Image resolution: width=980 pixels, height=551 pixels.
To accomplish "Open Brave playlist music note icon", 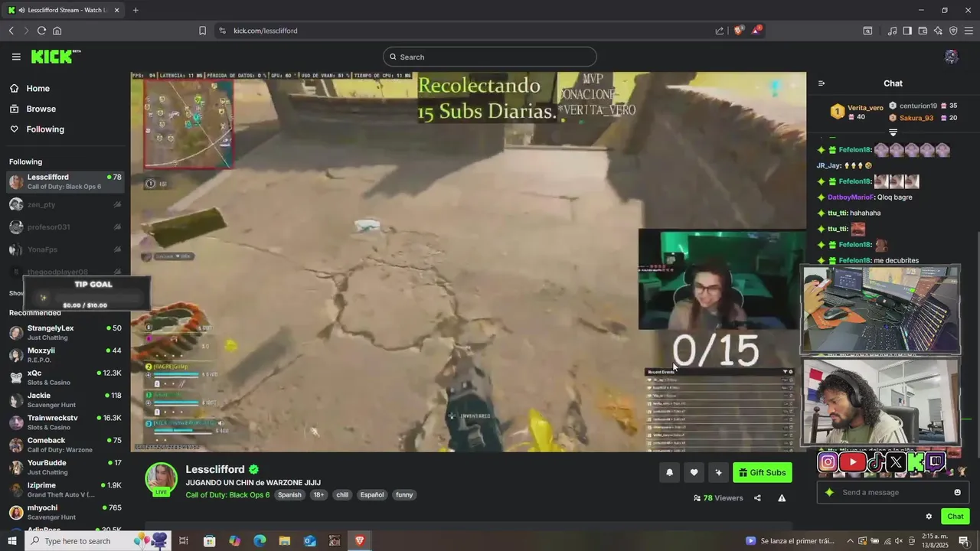I will coord(892,31).
